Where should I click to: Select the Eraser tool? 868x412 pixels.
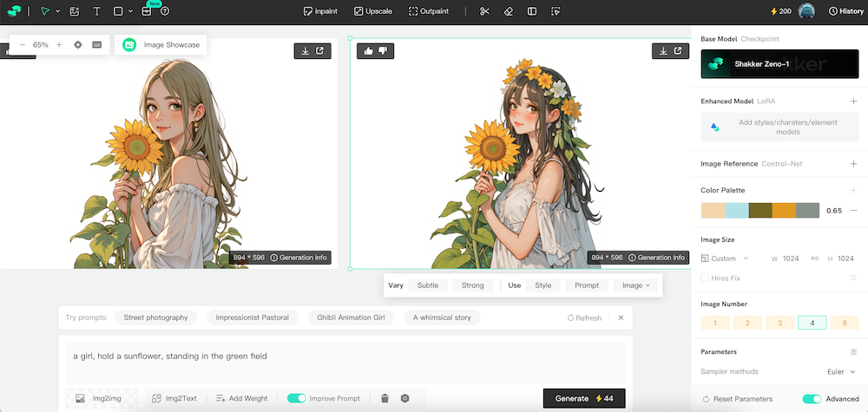tap(509, 11)
